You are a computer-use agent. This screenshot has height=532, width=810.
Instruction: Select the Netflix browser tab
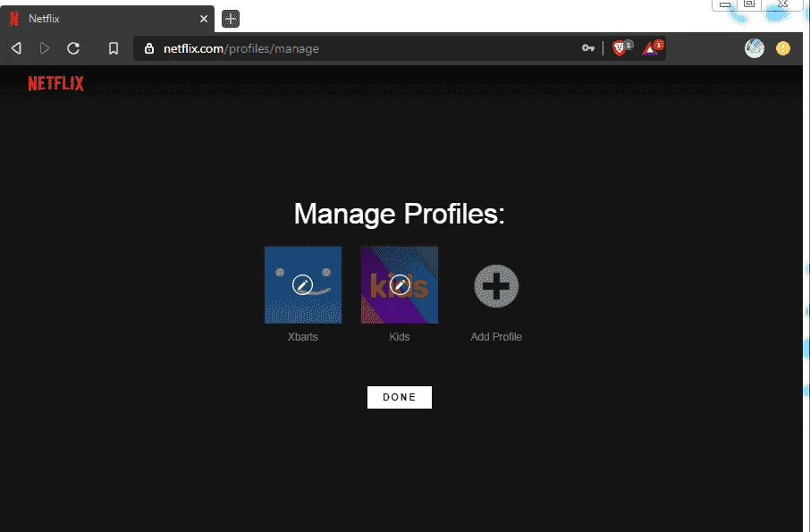coord(107,19)
